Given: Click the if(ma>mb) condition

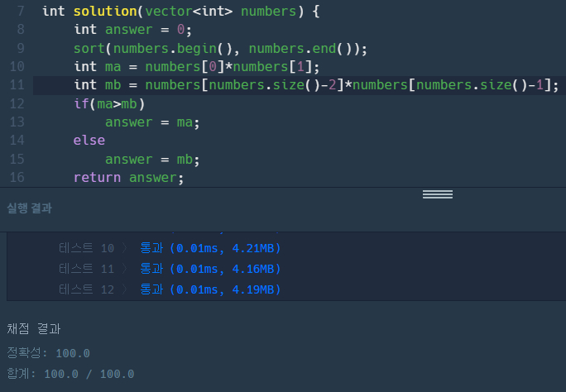Looking at the screenshot, I should pyautogui.click(x=108, y=103).
